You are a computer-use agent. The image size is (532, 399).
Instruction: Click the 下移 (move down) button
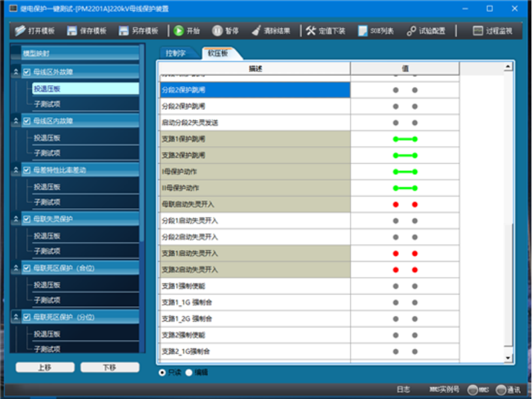[x=110, y=368]
